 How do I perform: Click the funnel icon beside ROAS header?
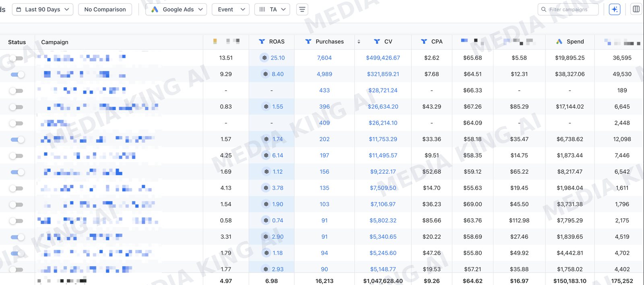coord(262,41)
